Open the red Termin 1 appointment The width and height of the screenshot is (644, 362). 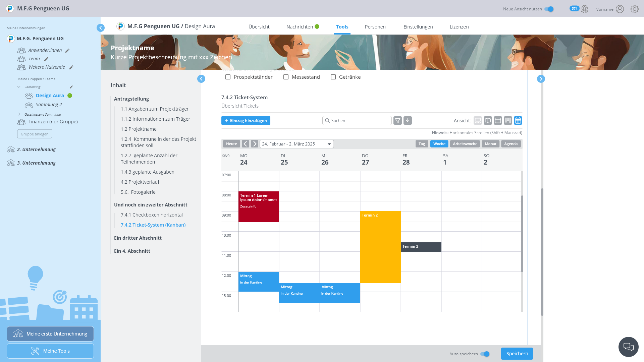(x=259, y=206)
